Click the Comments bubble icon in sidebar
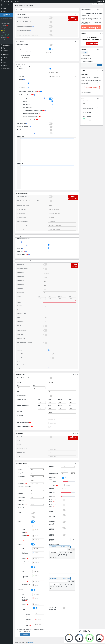The image size is (105, 644). coord(1,51)
